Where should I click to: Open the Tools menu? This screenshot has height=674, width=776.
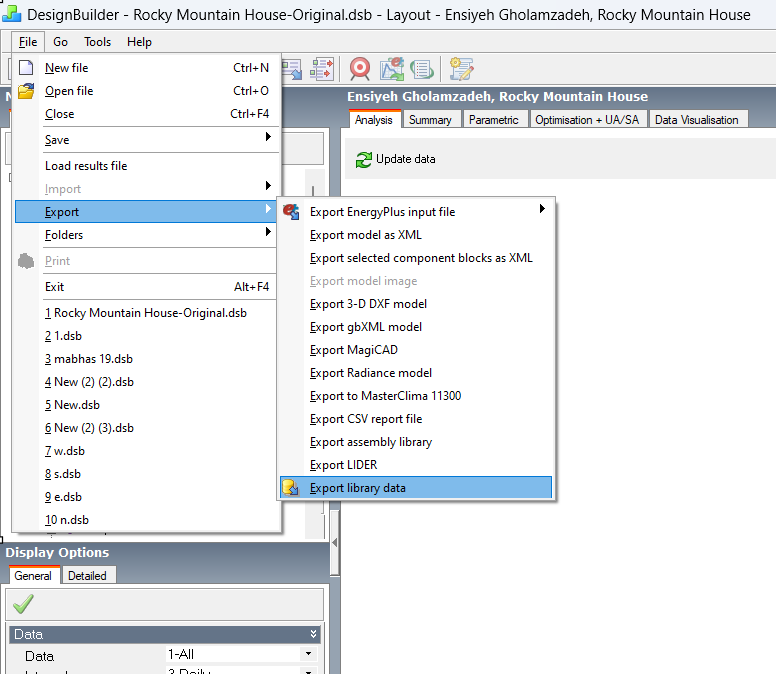coord(97,42)
